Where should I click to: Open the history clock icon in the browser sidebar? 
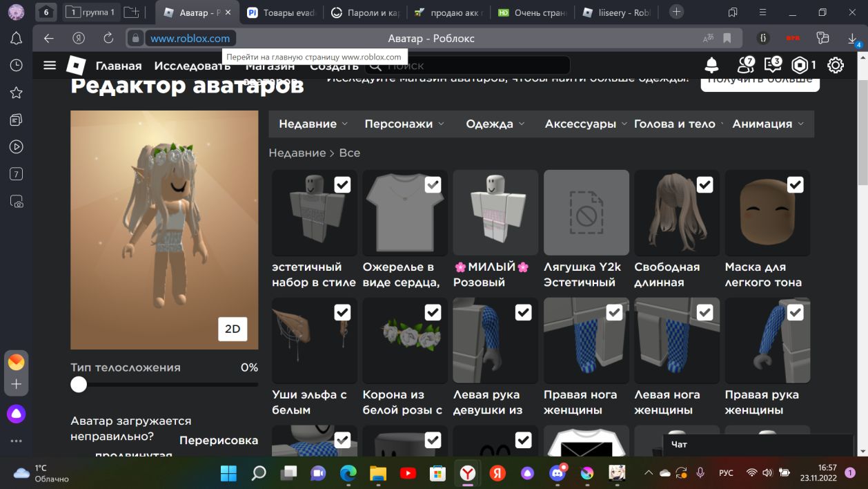(x=17, y=65)
